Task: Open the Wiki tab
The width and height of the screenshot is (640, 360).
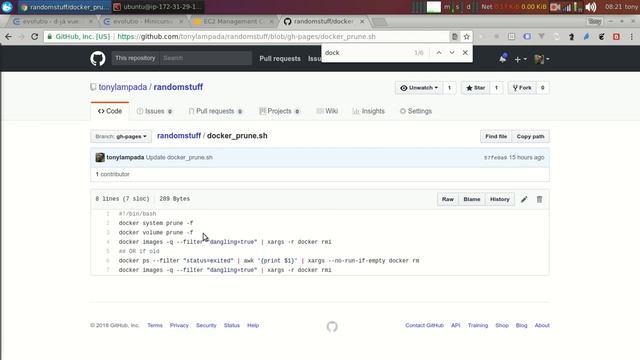Action: coord(327,111)
